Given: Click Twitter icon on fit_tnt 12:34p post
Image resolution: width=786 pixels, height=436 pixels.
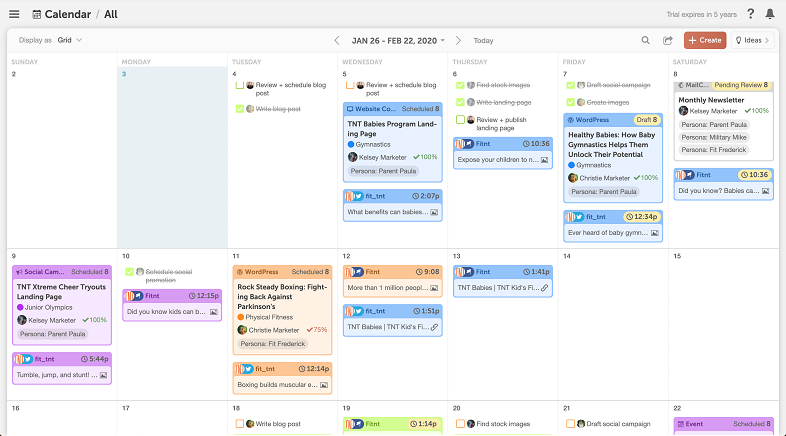Looking at the screenshot, I should [x=579, y=217].
